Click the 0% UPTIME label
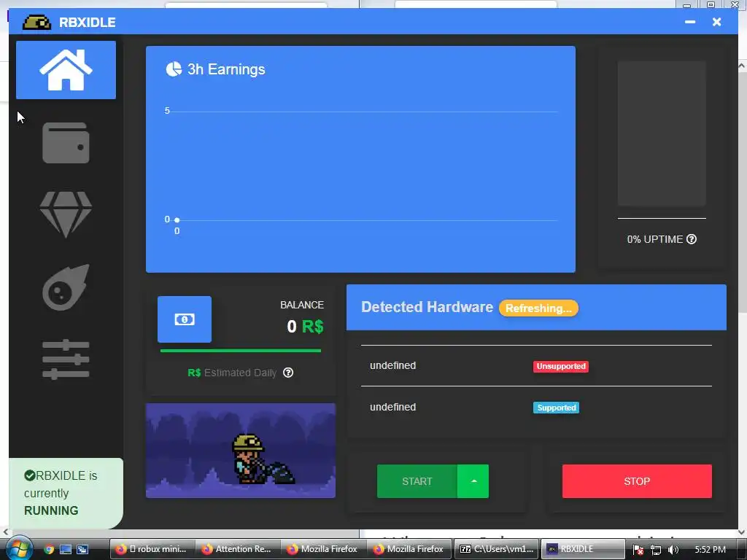Viewport: 747px width, 560px height. [x=654, y=239]
